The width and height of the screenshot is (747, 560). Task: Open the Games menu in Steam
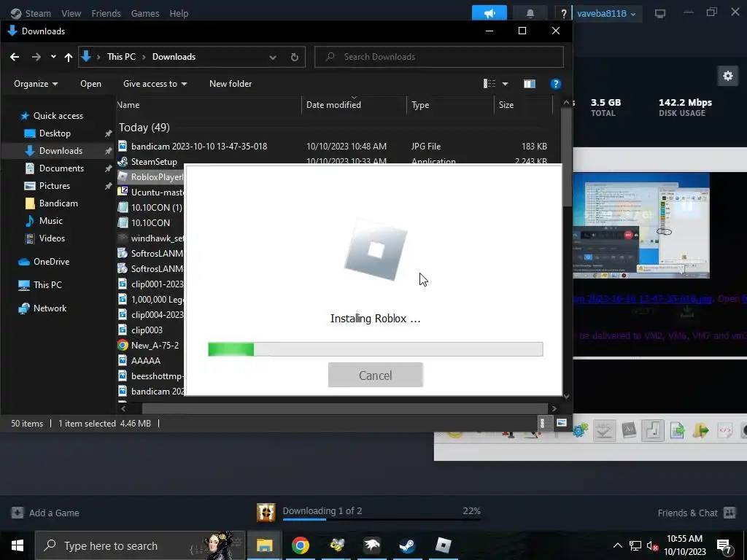[x=145, y=13]
